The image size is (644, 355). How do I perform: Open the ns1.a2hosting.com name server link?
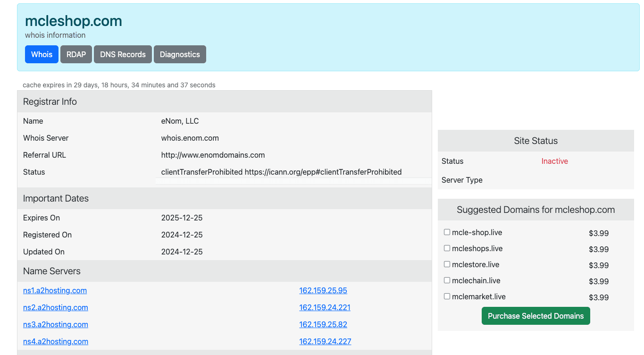pyautogui.click(x=55, y=290)
